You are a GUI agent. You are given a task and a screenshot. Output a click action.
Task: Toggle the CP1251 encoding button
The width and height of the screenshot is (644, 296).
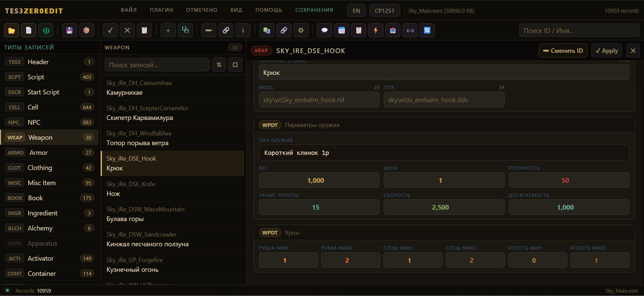point(384,11)
